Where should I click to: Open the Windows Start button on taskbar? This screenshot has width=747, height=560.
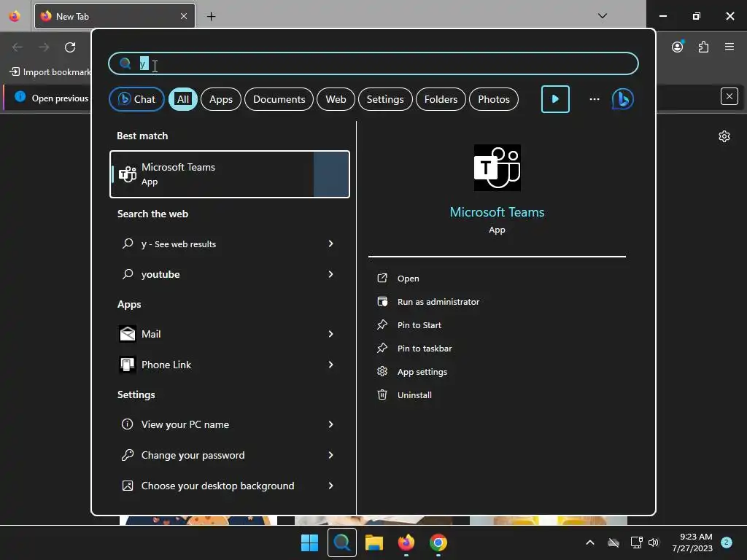tap(309, 542)
